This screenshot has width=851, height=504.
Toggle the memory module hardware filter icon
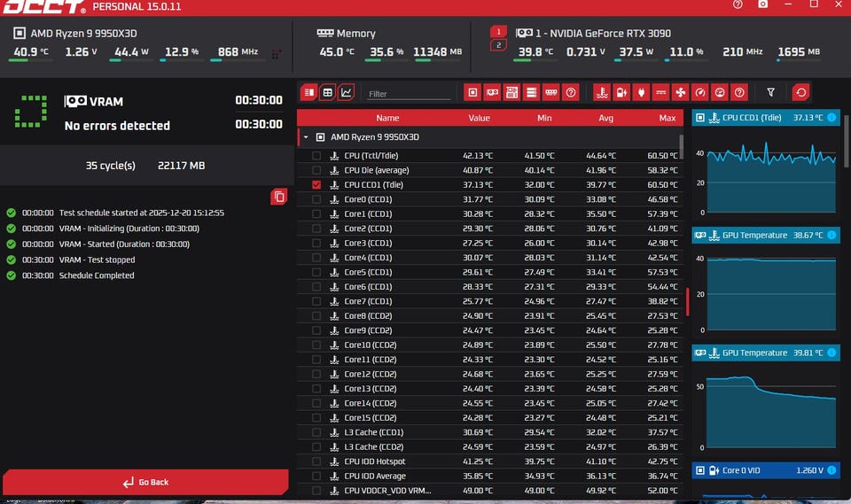pos(550,92)
